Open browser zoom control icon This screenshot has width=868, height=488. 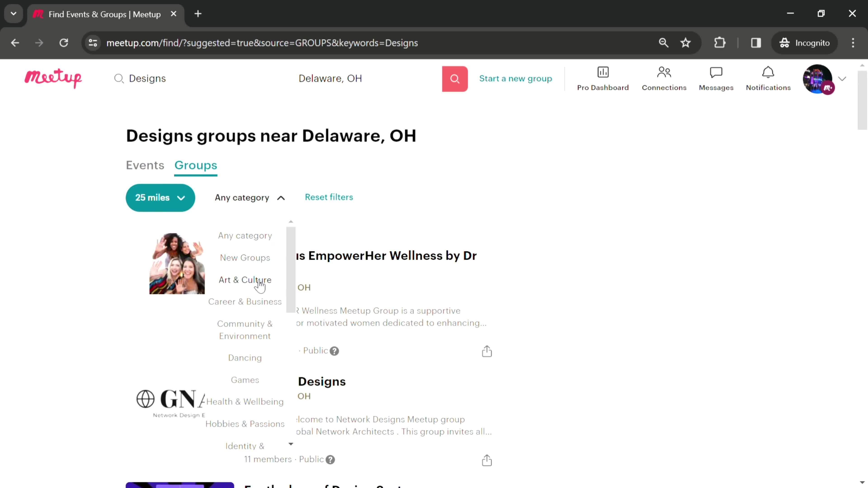663,43
